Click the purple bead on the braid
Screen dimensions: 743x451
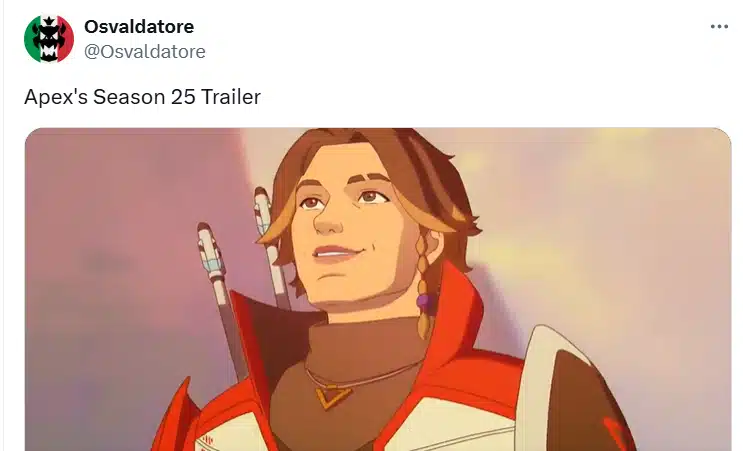425,300
